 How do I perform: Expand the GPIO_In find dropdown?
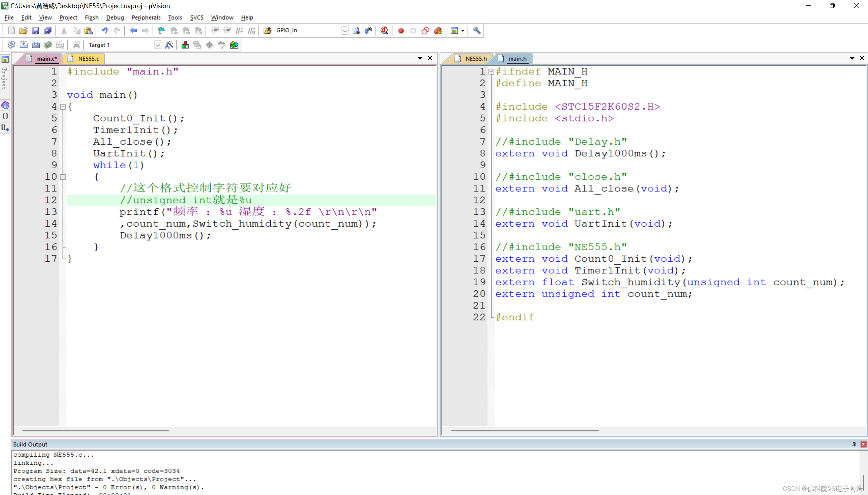tap(345, 31)
